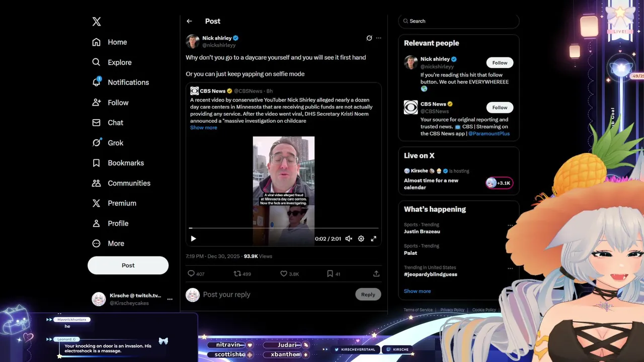Open the CBS News quoted account name
644x362 pixels.
click(x=212, y=91)
